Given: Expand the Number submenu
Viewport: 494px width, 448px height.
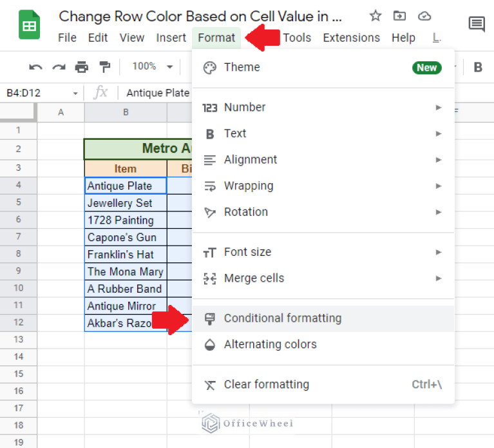Looking at the screenshot, I should click(322, 107).
